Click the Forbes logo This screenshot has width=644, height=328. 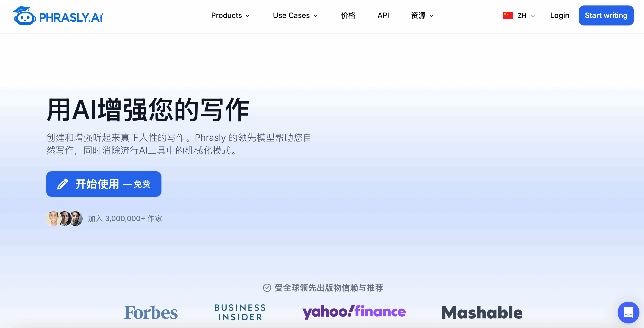(151, 312)
